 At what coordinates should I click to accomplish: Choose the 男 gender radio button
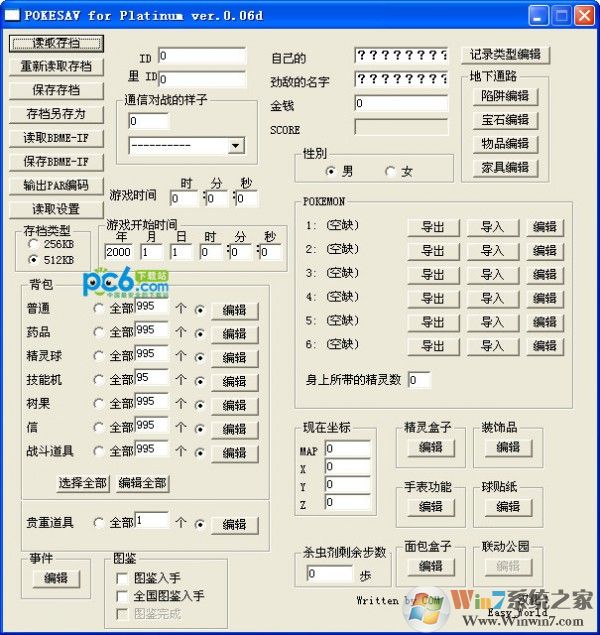331,171
